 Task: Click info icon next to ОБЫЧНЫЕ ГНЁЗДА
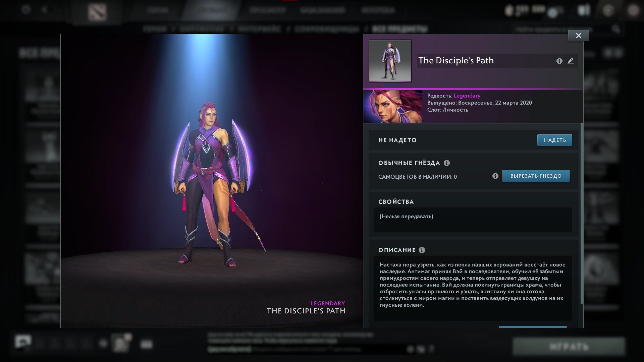click(447, 163)
